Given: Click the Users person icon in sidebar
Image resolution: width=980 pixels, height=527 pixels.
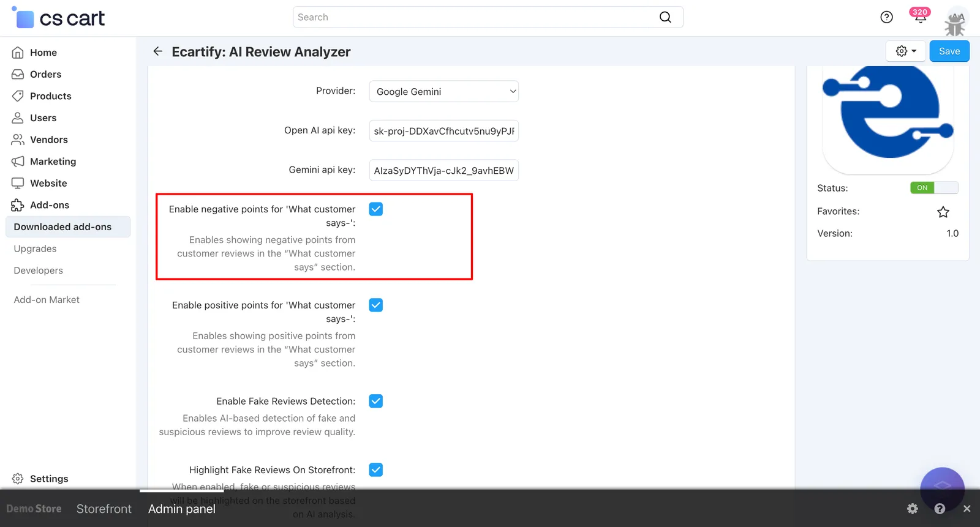Looking at the screenshot, I should click(x=18, y=118).
